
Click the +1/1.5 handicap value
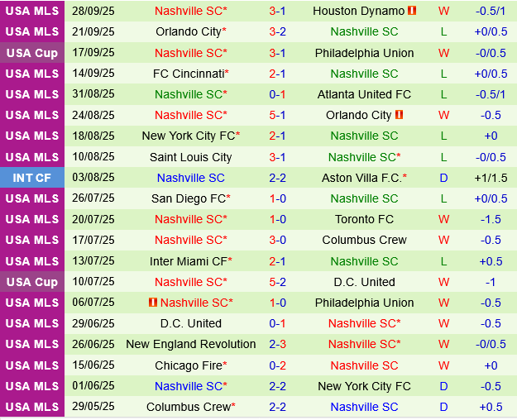coord(491,178)
